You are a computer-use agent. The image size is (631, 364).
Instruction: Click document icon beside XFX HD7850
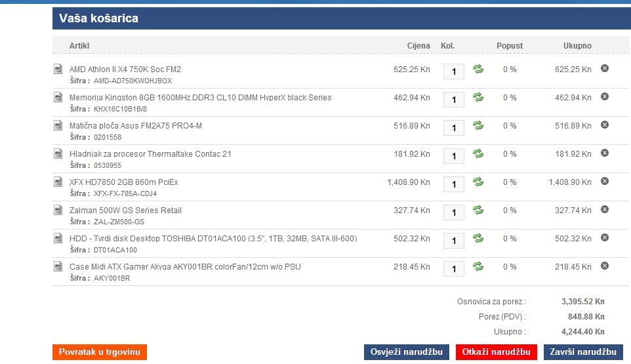click(x=58, y=182)
